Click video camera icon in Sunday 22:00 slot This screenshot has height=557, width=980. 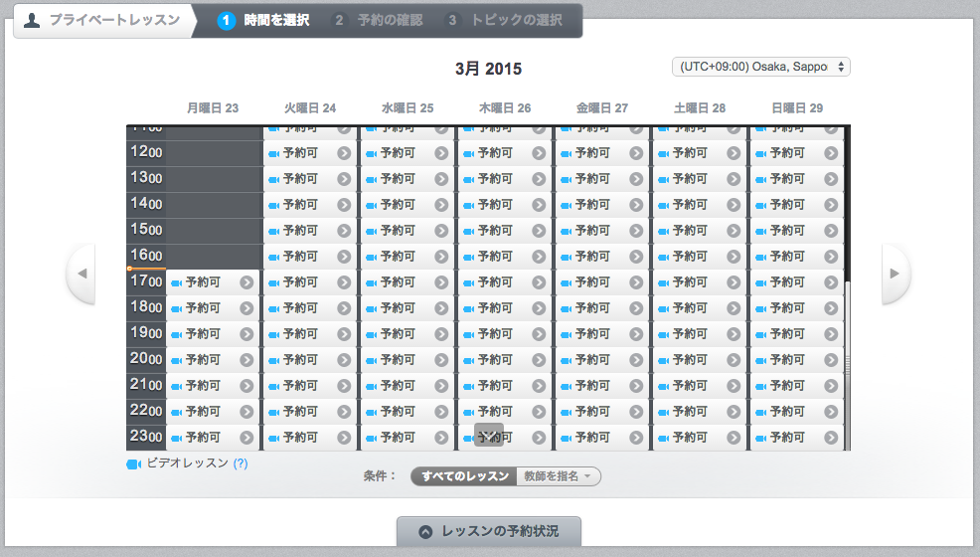(760, 413)
